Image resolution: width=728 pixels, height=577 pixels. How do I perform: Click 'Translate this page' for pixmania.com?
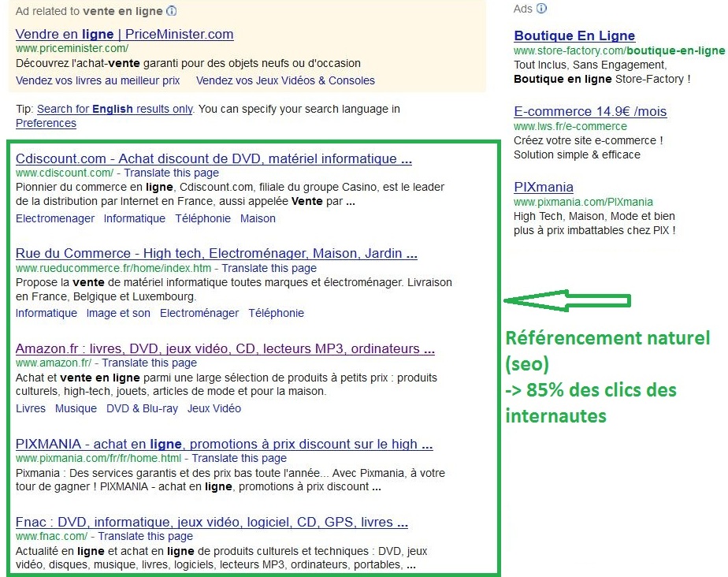click(239, 458)
